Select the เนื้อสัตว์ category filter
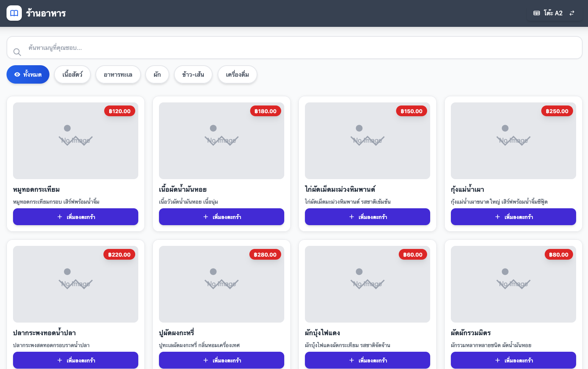 [x=72, y=74]
